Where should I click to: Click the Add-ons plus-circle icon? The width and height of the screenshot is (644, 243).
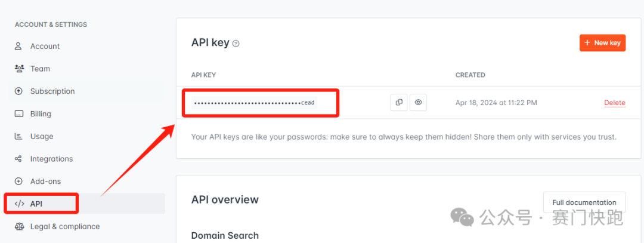[x=18, y=182]
